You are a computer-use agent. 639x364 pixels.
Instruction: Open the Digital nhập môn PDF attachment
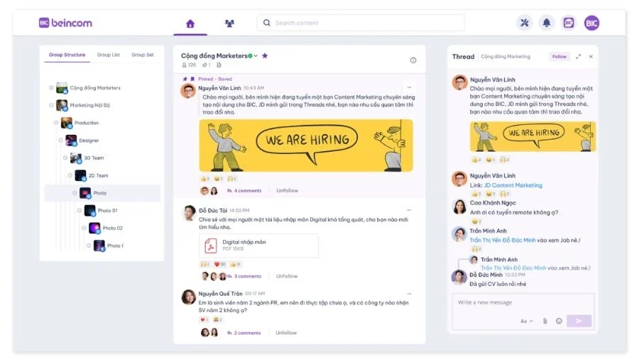coord(258,246)
